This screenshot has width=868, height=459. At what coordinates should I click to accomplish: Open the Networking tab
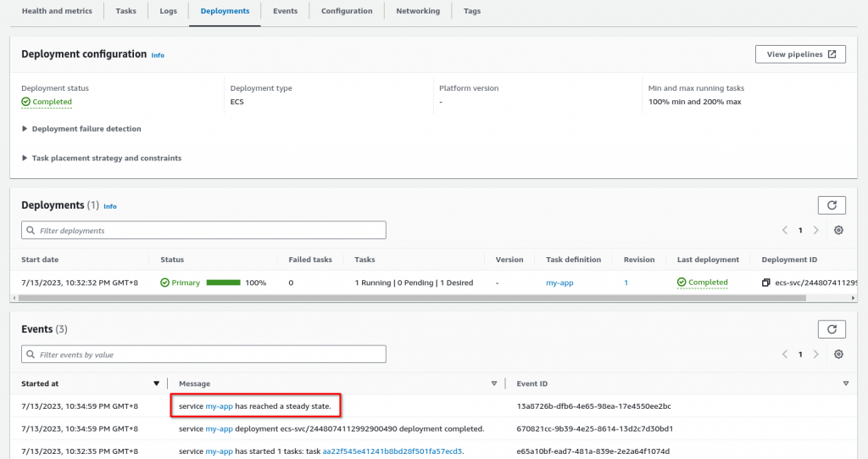point(418,11)
